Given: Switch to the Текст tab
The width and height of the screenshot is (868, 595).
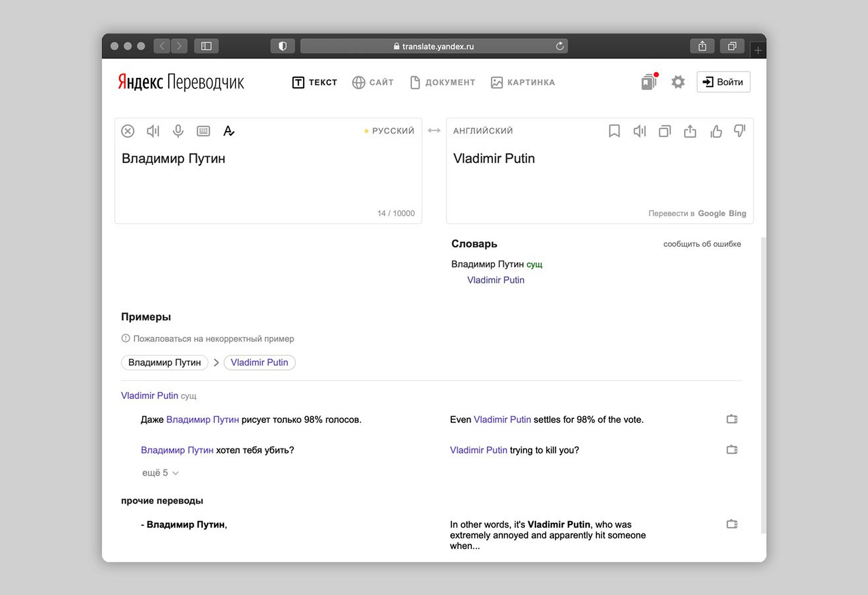Looking at the screenshot, I should pyautogui.click(x=315, y=82).
